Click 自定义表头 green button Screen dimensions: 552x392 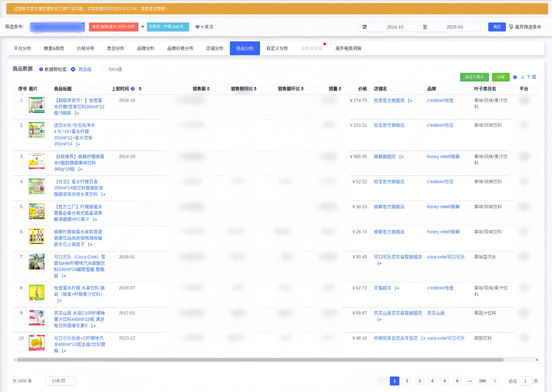(474, 77)
